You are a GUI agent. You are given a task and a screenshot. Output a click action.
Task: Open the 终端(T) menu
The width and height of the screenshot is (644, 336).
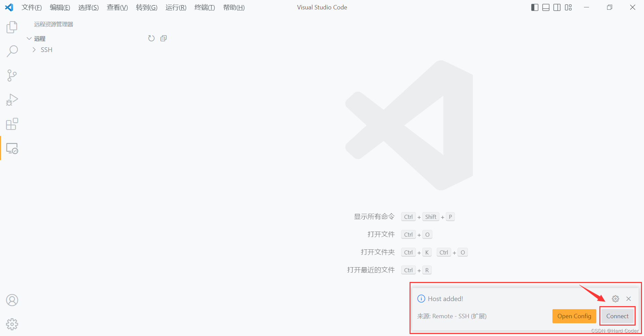click(205, 7)
